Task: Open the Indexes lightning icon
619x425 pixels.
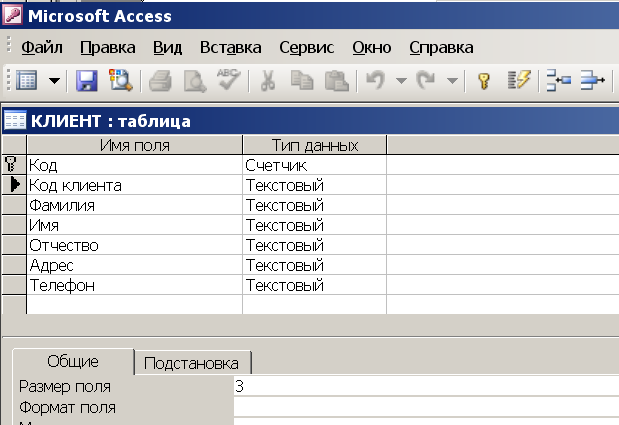Action: pyautogui.click(x=519, y=80)
